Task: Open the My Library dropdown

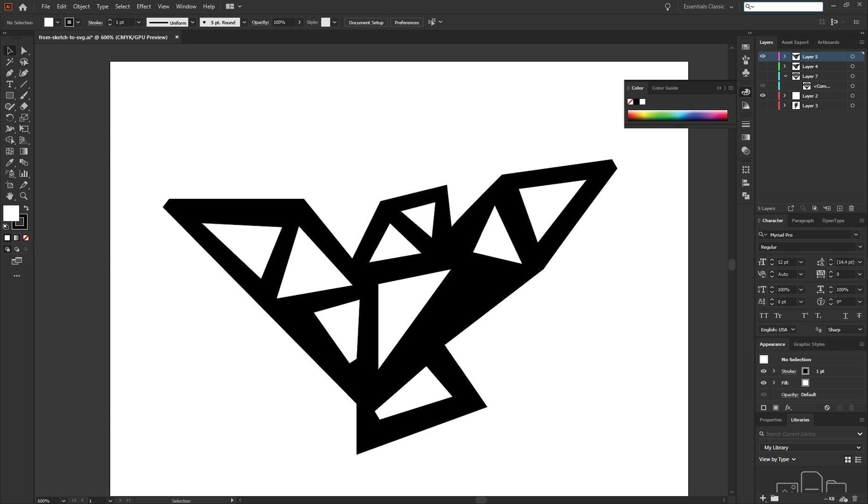Action: [x=811, y=447]
